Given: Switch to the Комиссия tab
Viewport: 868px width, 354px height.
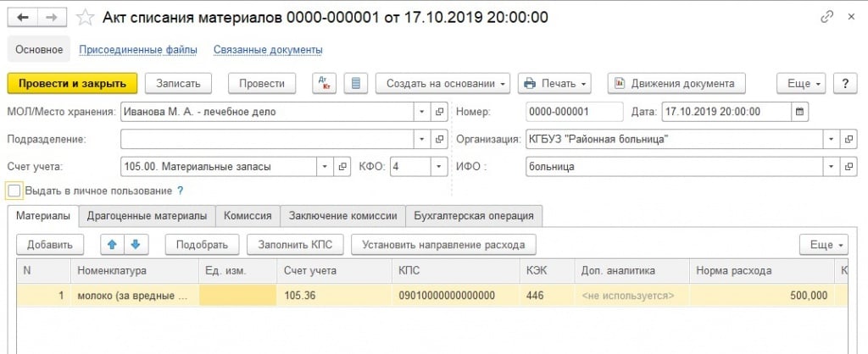Looking at the screenshot, I should tap(248, 216).
